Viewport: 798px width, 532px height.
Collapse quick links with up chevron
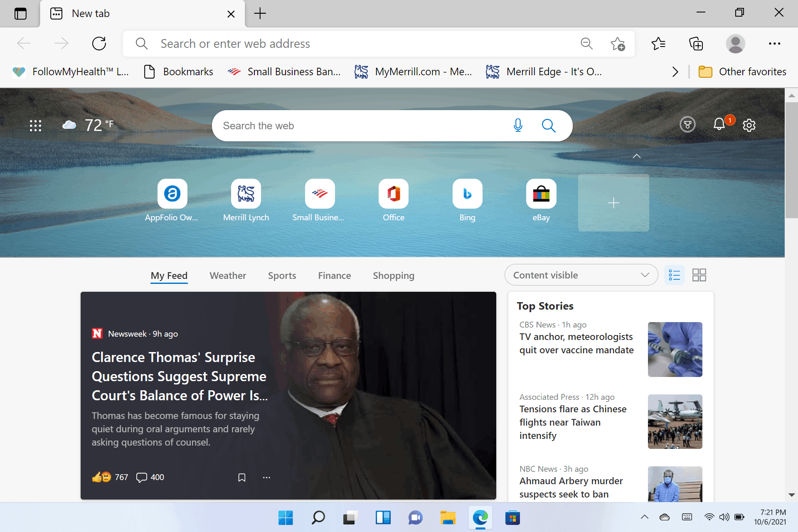636,156
